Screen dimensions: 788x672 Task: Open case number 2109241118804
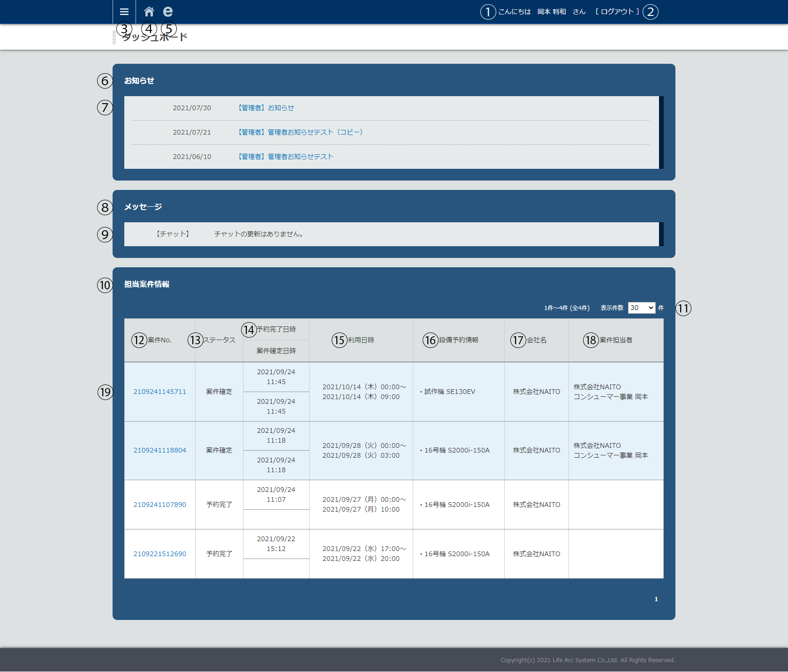159,450
